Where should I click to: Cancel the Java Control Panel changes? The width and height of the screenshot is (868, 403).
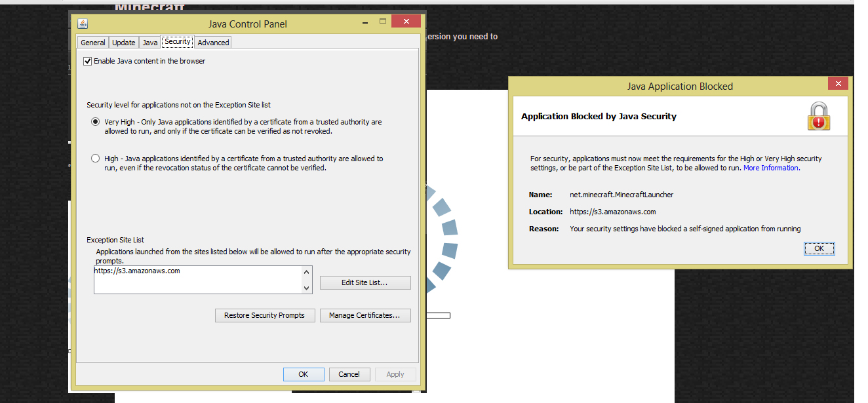click(349, 374)
